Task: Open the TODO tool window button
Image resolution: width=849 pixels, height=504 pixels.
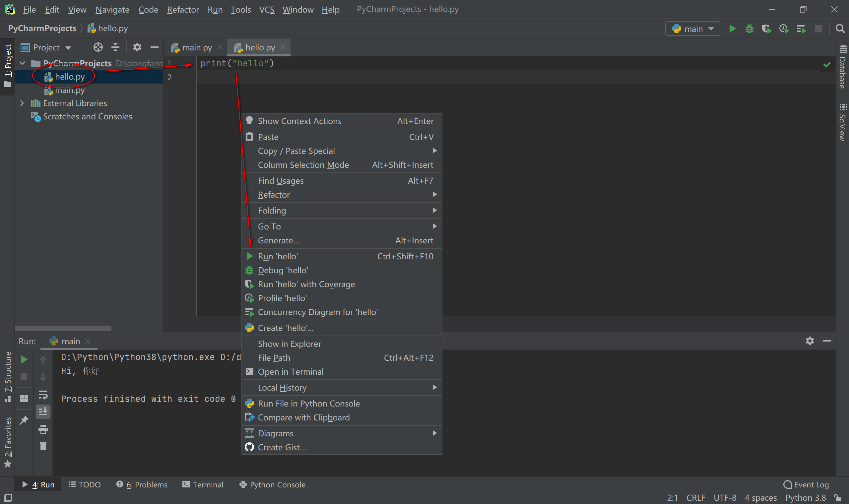Action: tap(85, 485)
